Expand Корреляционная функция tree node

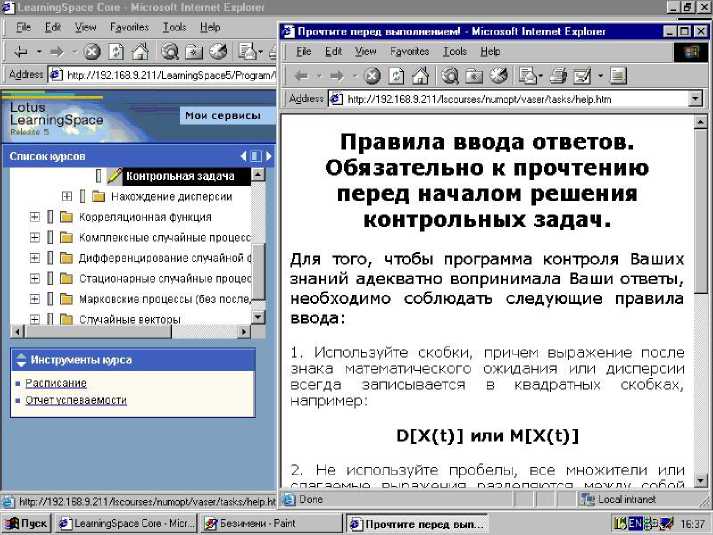pyautogui.click(x=35, y=217)
